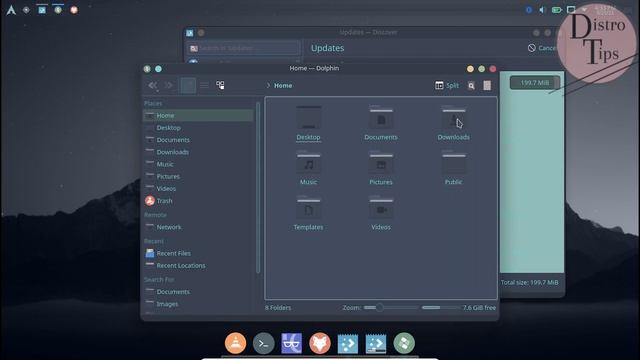Select the Desktop folder icon
Viewport: 640px width, 360px height.
click(309, 118)
